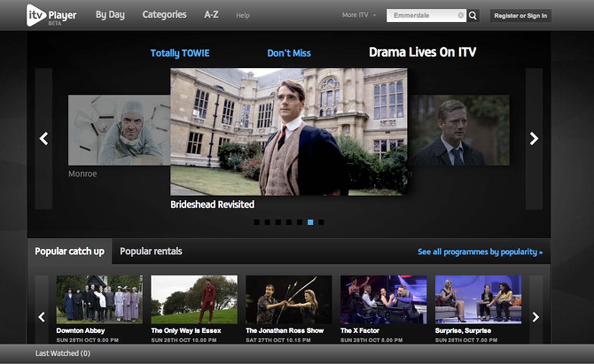
Task: Click 'SAT 27TH OCT 10.15 PM' text
Action: point(278,340)
